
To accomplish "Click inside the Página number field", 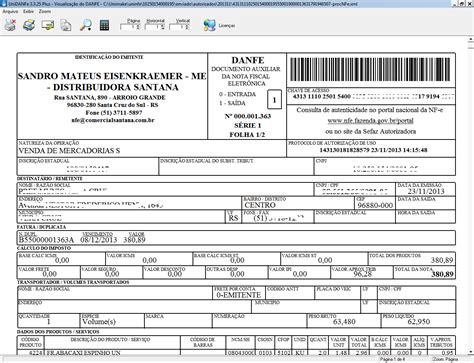I will pos(128,27).
